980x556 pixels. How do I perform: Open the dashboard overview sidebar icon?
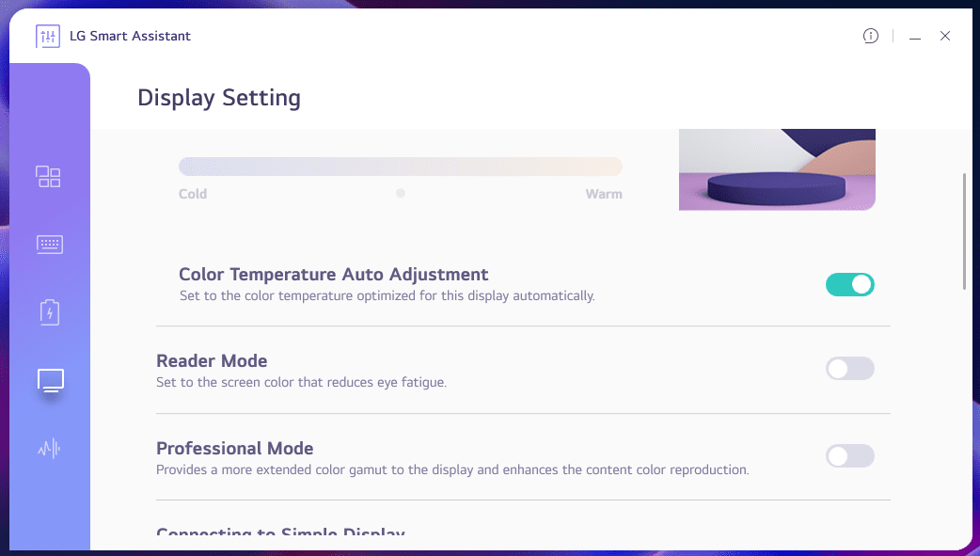pos(48,177)
